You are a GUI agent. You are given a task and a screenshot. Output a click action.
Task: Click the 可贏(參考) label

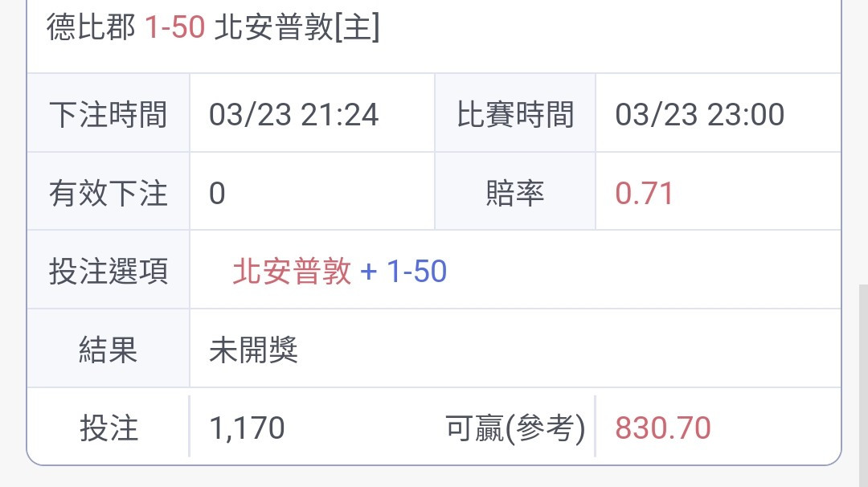pos(515,428)
